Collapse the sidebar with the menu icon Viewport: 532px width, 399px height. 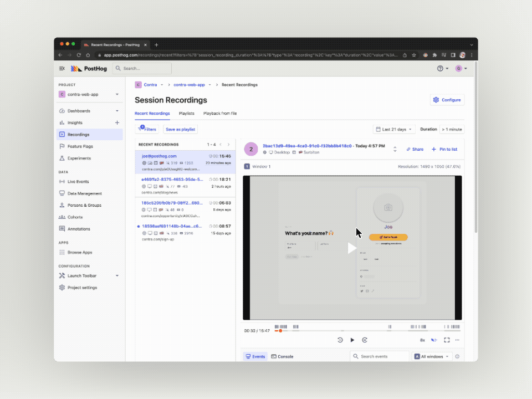62,68
